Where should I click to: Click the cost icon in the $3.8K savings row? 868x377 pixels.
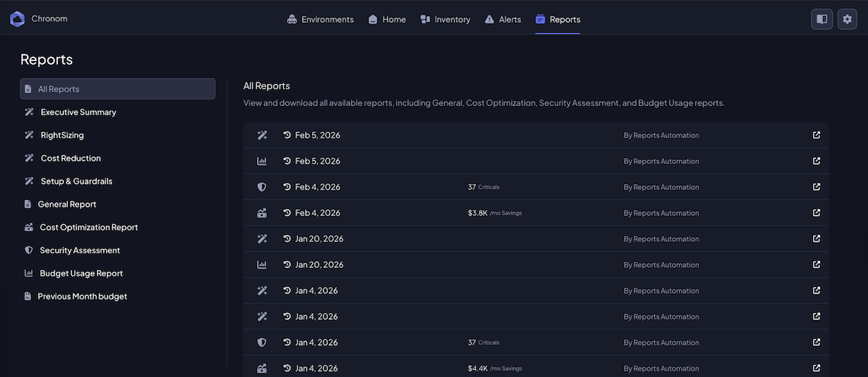point(262,213)
